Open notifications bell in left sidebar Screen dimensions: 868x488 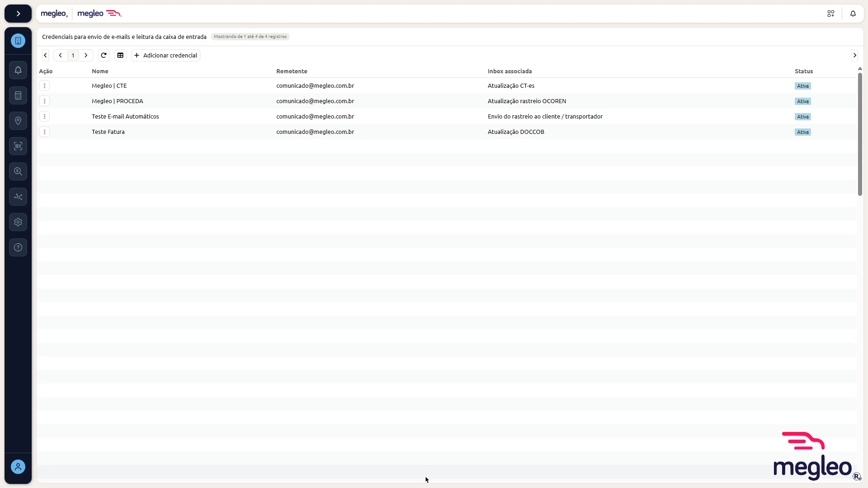tap(18, 70)
